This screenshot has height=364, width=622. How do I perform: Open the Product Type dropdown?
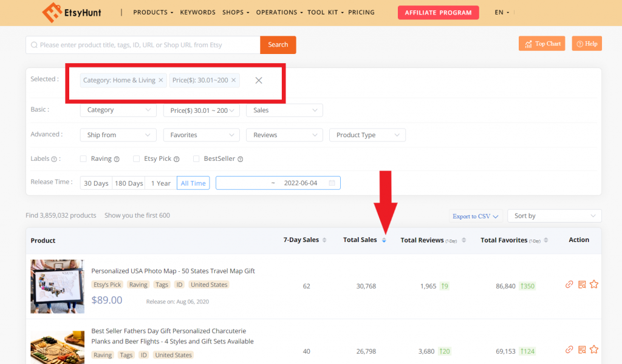click(x=367, y=135)
